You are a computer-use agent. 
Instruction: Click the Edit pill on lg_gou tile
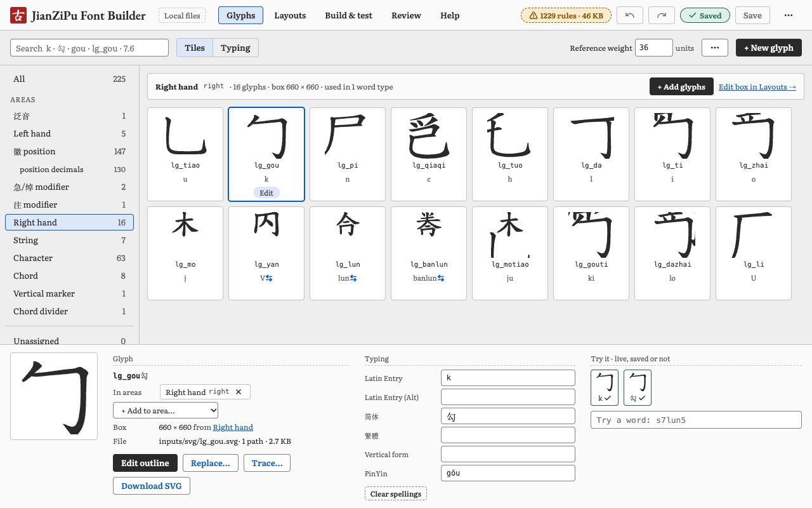coord(266,192)
